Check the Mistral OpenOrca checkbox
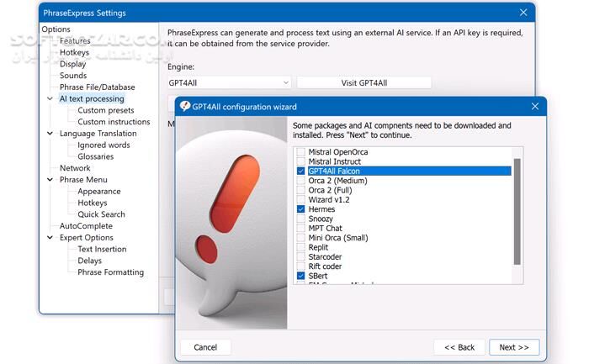This screenshot has width=589, height=364. click(301, 152)
